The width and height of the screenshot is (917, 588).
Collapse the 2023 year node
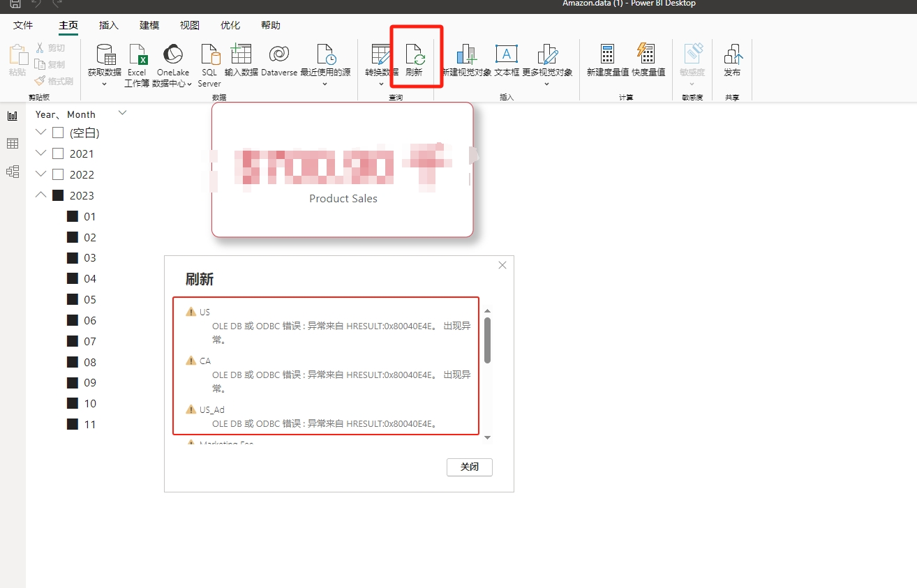tap(40, 195)
